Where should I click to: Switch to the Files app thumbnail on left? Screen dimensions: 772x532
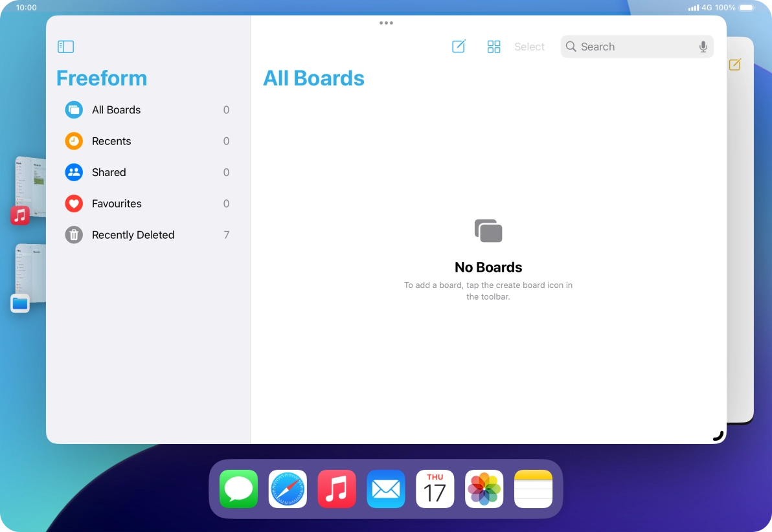click(x=20, y=302)
